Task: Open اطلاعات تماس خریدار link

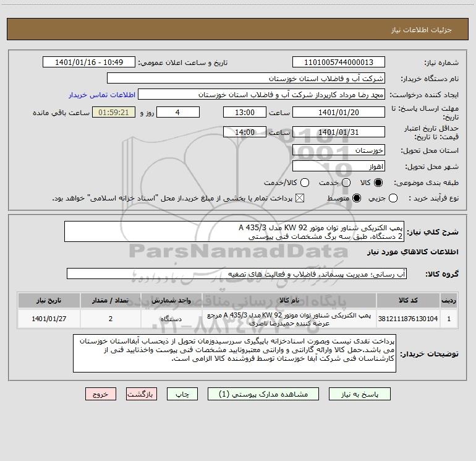Action: click(x=102, y=95)
